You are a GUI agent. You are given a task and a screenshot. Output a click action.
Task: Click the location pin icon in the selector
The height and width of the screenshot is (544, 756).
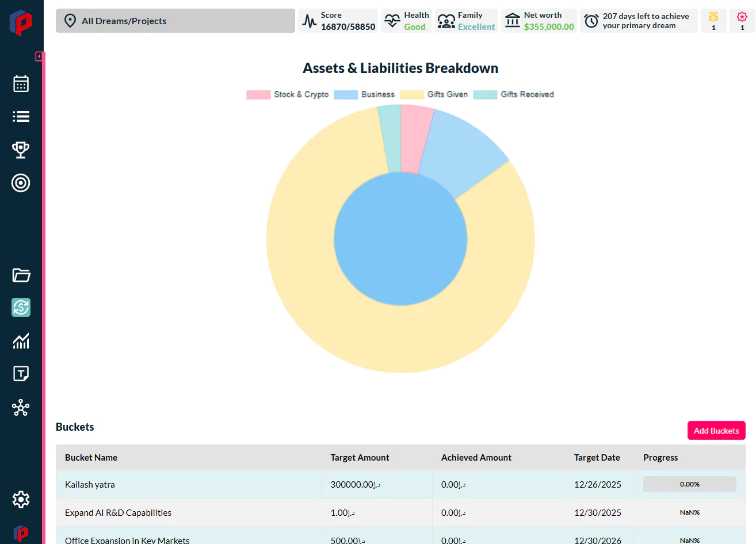(x=70, y=21)
